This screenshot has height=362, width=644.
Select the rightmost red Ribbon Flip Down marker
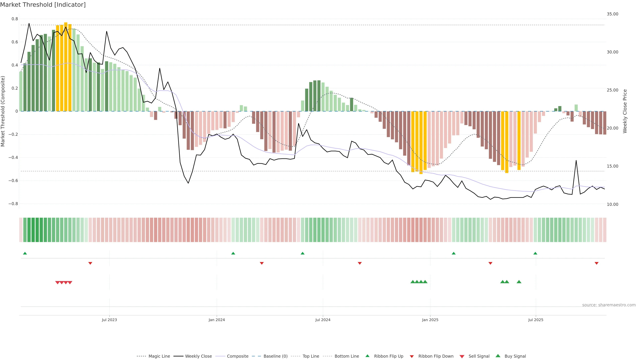[x=597, y=263]
